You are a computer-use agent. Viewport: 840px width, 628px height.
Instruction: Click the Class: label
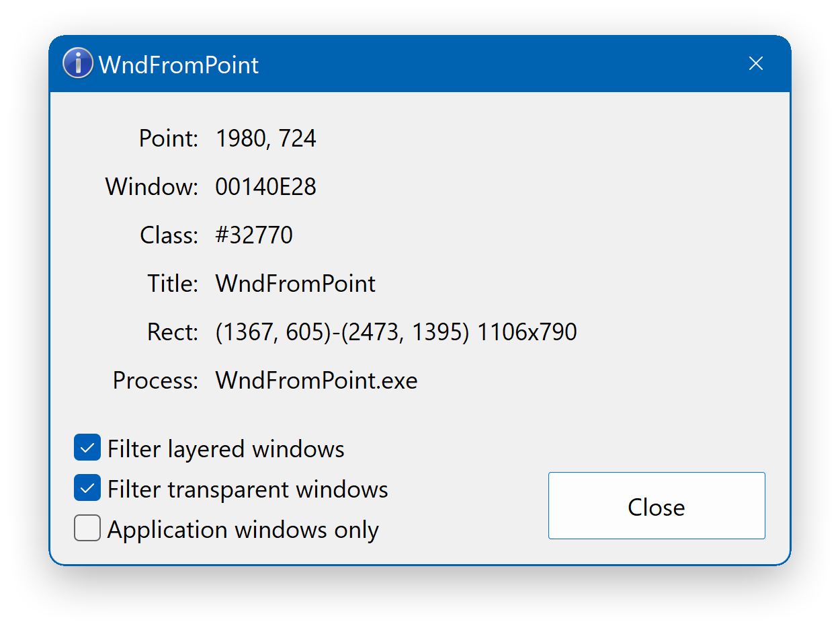coord(169,235)
